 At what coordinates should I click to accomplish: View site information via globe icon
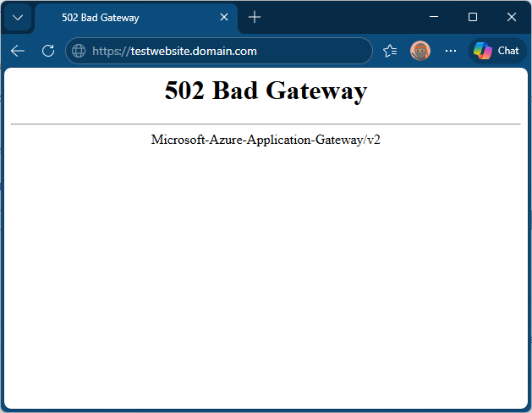click(79, 51)
